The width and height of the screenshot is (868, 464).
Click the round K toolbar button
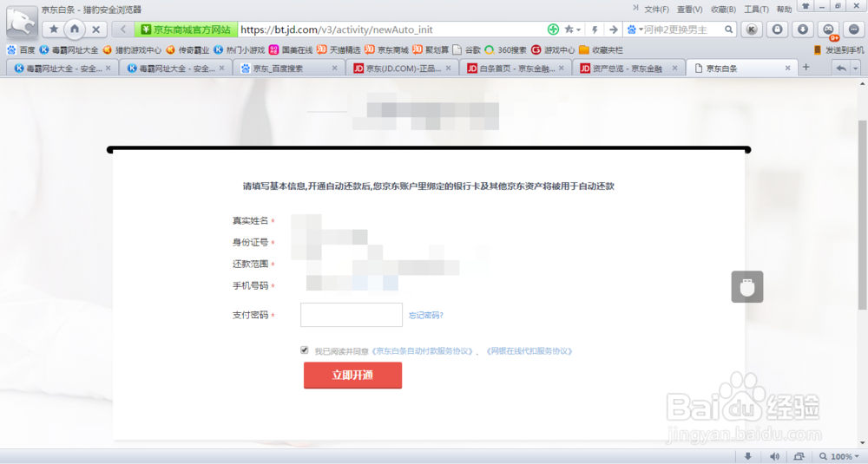(752, 29)
